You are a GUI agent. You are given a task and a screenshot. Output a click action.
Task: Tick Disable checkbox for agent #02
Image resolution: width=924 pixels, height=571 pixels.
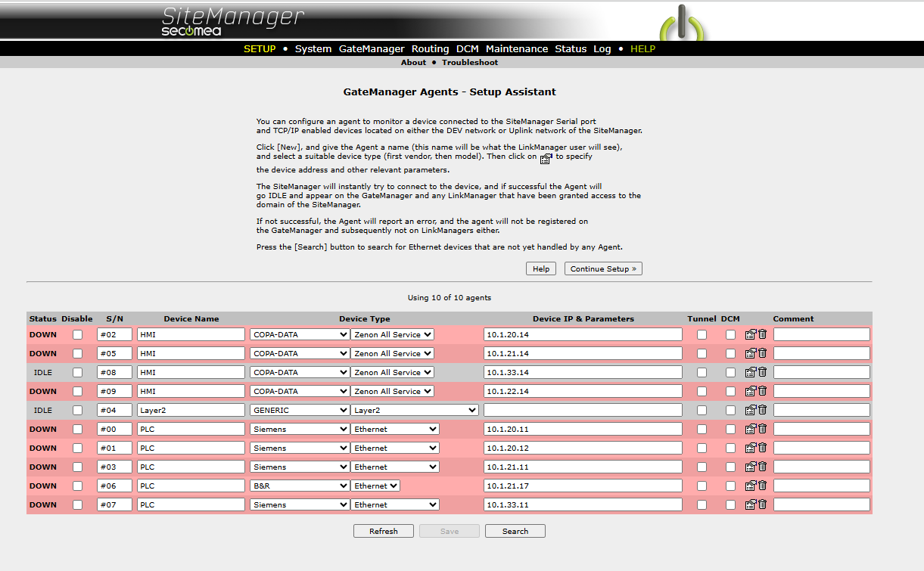[x=77, y=334]
